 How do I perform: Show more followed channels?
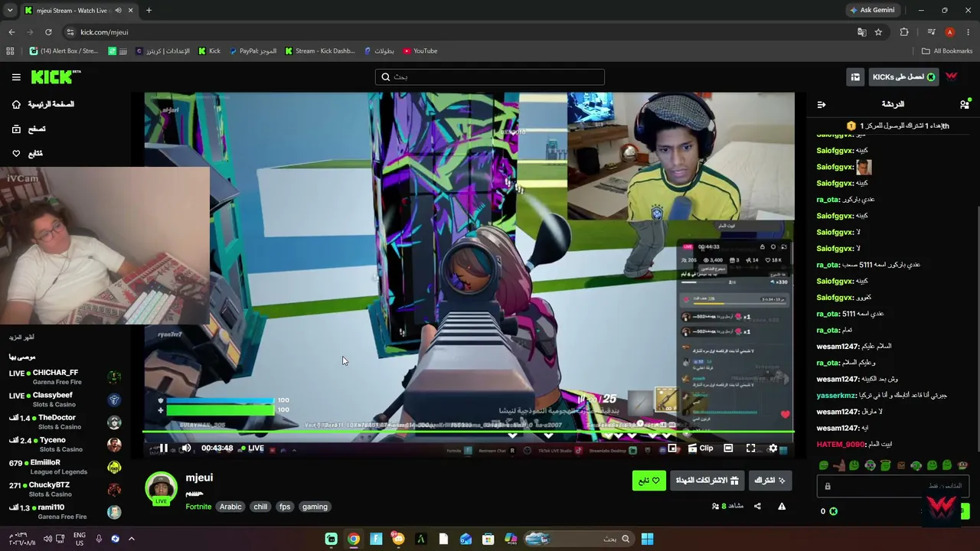click(21, 337)
